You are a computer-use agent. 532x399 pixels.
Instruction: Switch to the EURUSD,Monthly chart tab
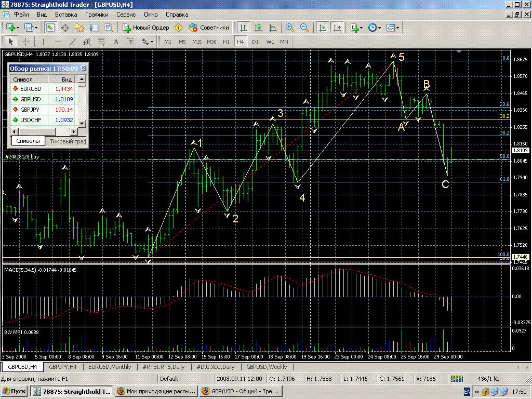coord(110,367)
